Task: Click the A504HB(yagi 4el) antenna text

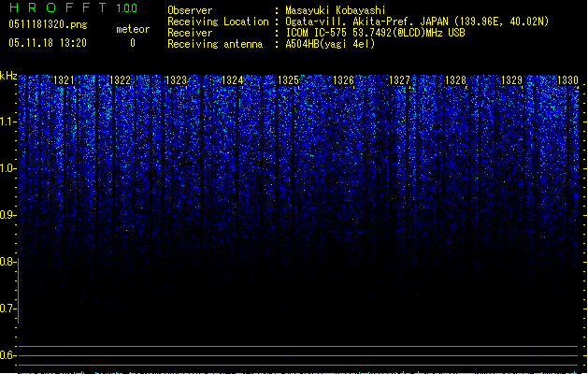Action: [x=330, y=44]
